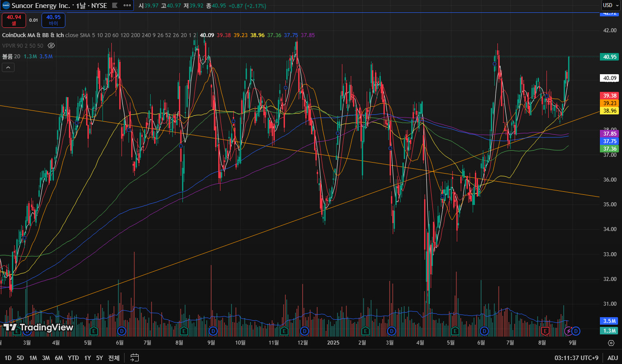Click the blue 40.95 buy button

[53, 20]
